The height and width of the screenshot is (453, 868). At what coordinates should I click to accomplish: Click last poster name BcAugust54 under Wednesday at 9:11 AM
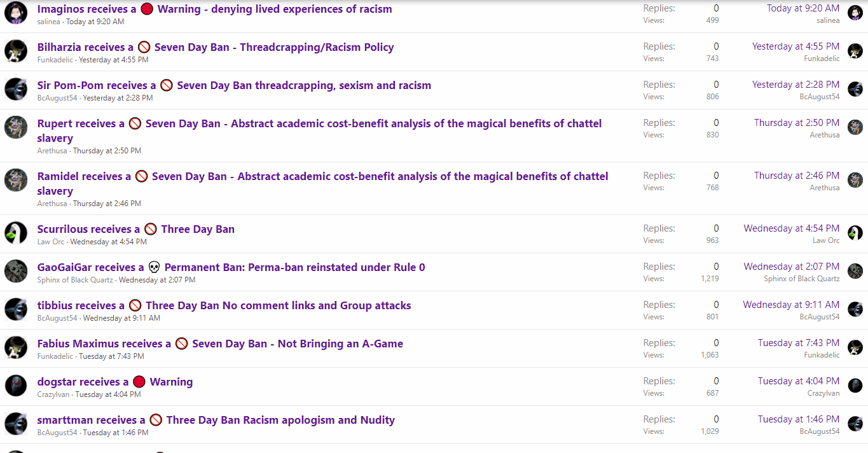(820, 317)
